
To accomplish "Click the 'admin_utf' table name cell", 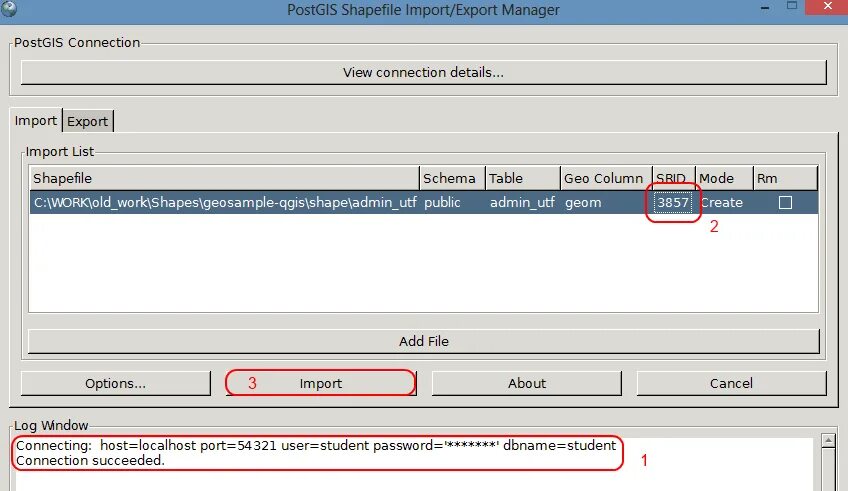I will coord(522,203).
